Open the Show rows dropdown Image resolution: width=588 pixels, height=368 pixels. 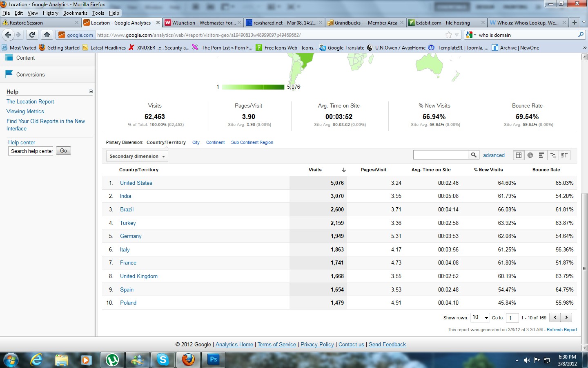(480, 318)
